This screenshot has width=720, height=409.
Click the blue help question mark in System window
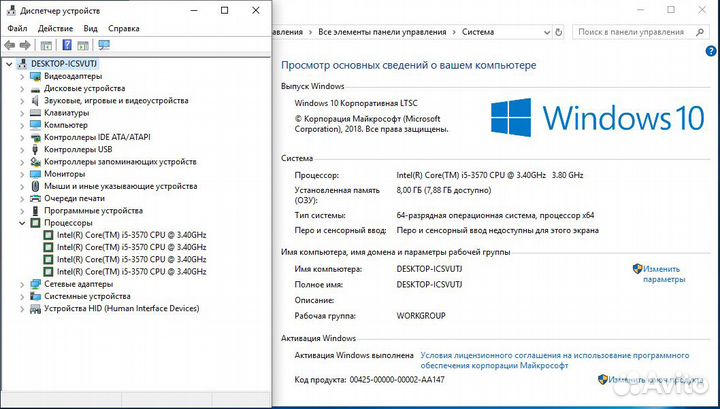tap(710, 51)
